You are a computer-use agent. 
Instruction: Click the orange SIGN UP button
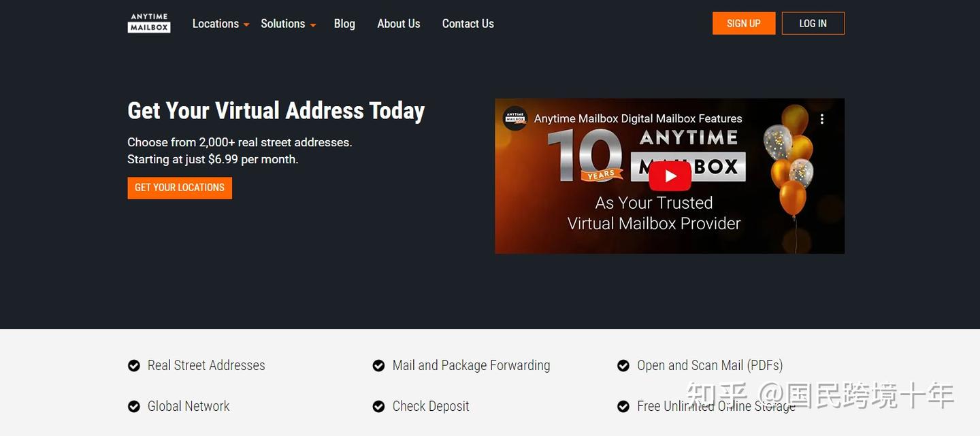tap(744, 23)
